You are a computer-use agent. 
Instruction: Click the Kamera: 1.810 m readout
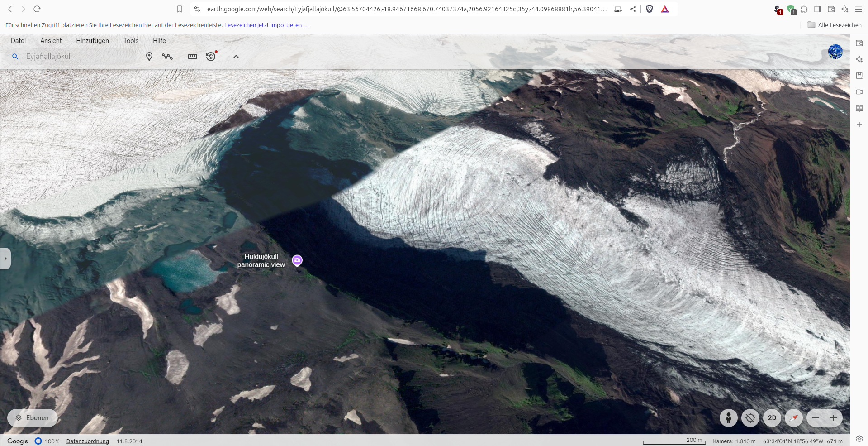(734, 441)
